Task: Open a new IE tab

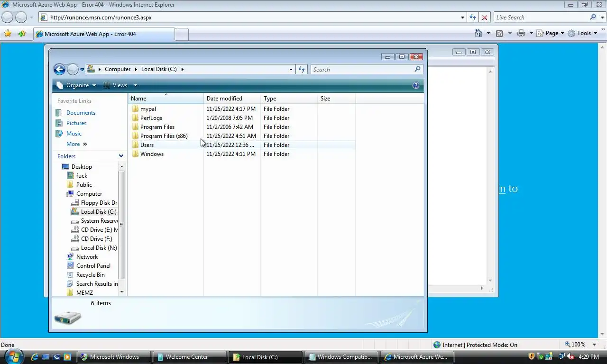Action: pos(181,34)
